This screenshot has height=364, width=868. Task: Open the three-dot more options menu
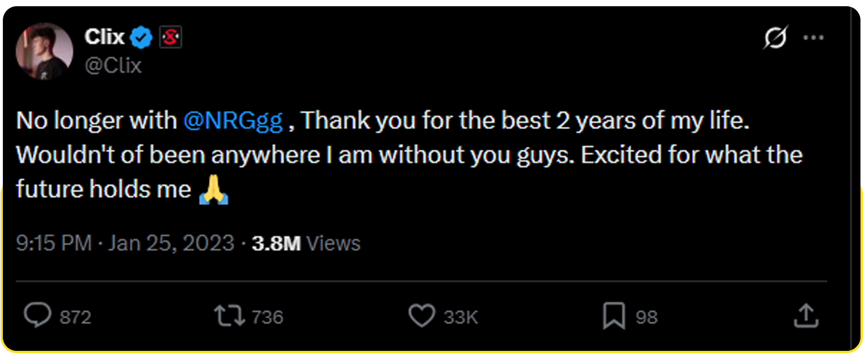(813, 37)
